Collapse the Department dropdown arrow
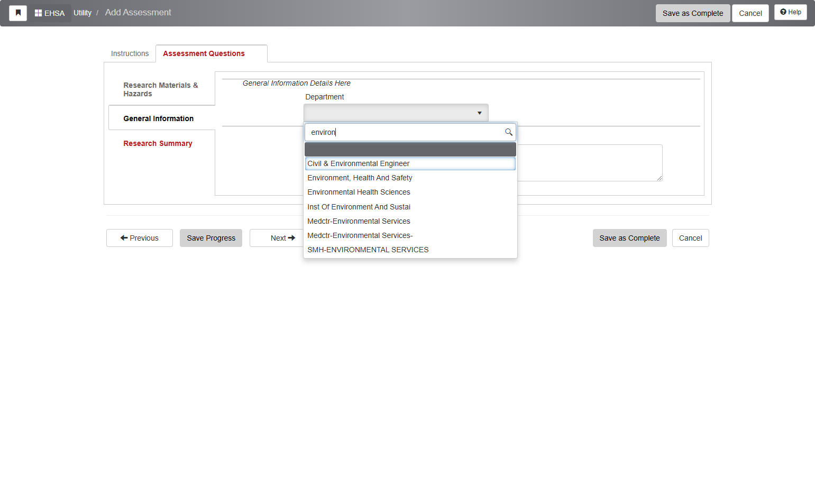815x504 pixels. point(479,113)
